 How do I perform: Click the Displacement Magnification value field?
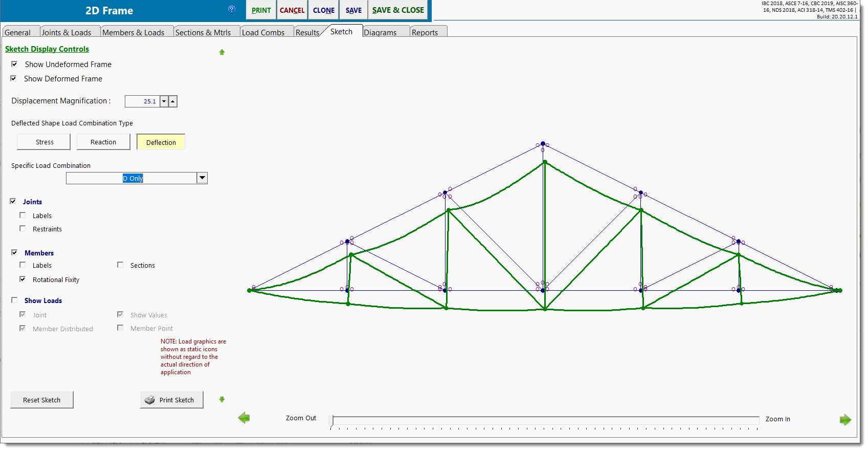142,101
